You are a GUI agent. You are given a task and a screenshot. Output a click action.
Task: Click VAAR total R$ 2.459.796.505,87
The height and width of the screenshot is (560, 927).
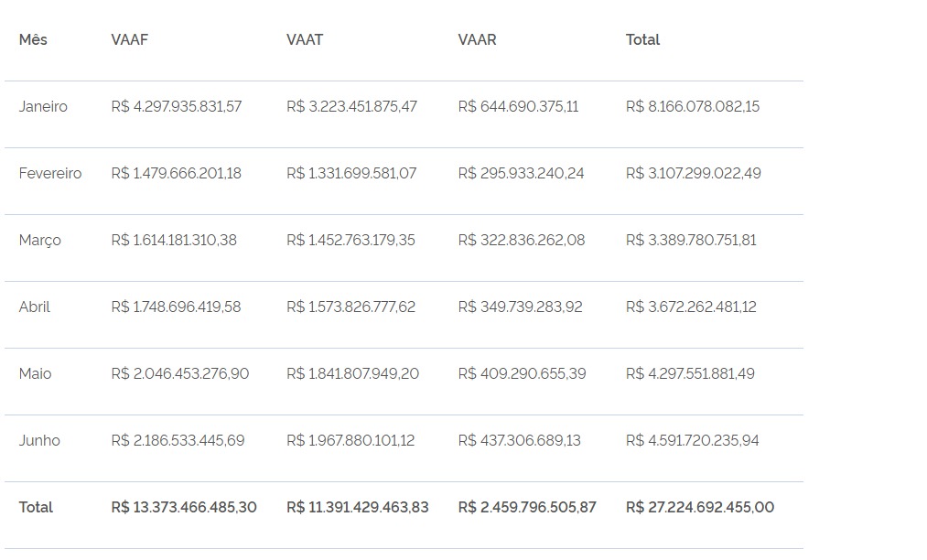pyautogui.click(x=527, y=507)
